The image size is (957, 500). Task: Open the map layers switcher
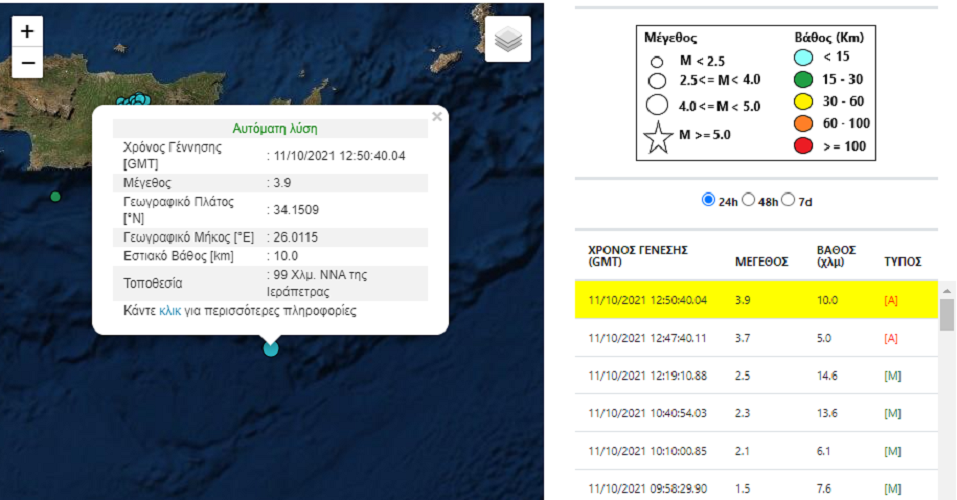pos(508,40)
